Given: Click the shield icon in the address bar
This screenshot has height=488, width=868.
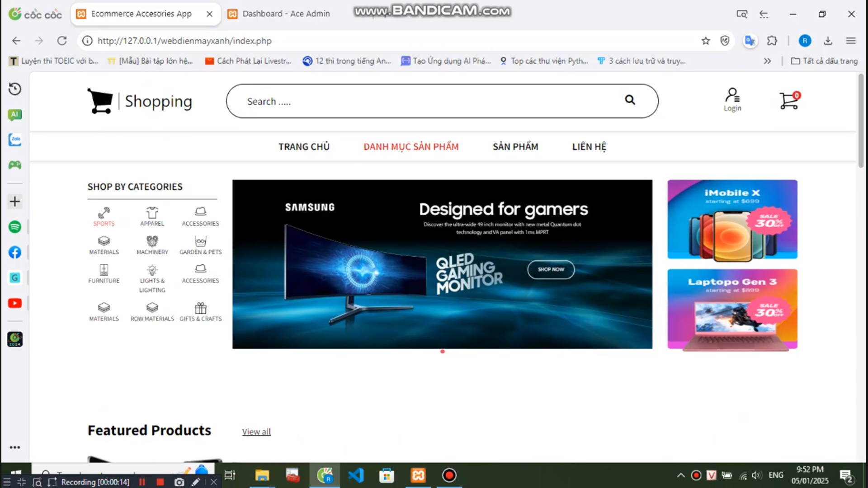Looking at the screenshot, I should click(x=725, y=41).
